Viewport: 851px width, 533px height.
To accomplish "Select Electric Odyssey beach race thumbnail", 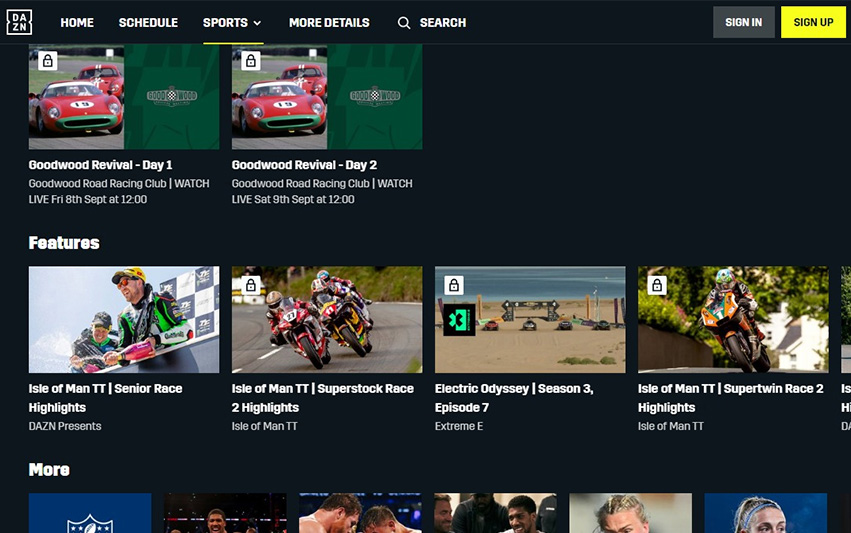I will point(530,319).
